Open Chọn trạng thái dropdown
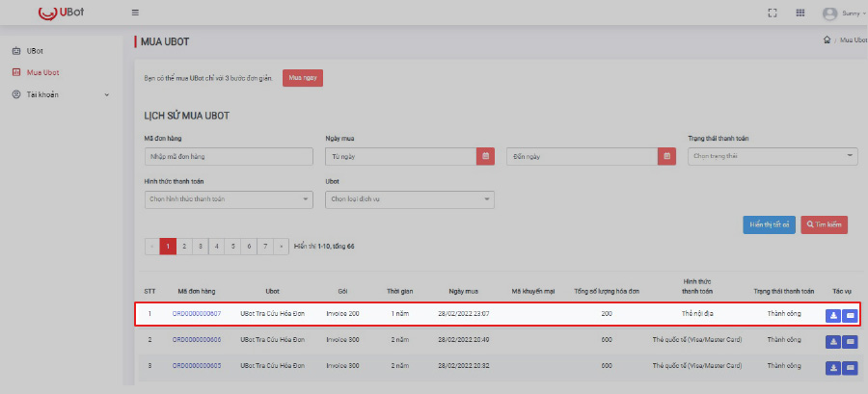The height and width of the screenshot is (394, 868). (x=773, y=156)
